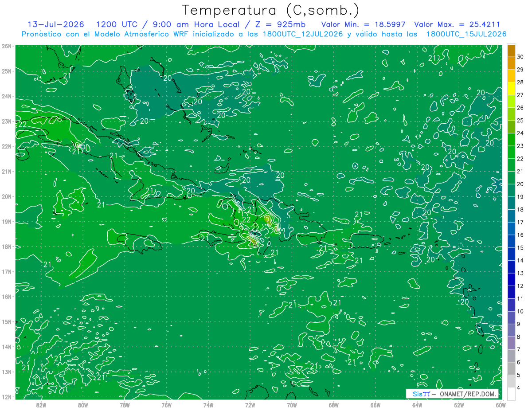Click the teal legend swatch between 19 and 20
Viewport: 532px width, 411px height.
[x=511, y=191]
